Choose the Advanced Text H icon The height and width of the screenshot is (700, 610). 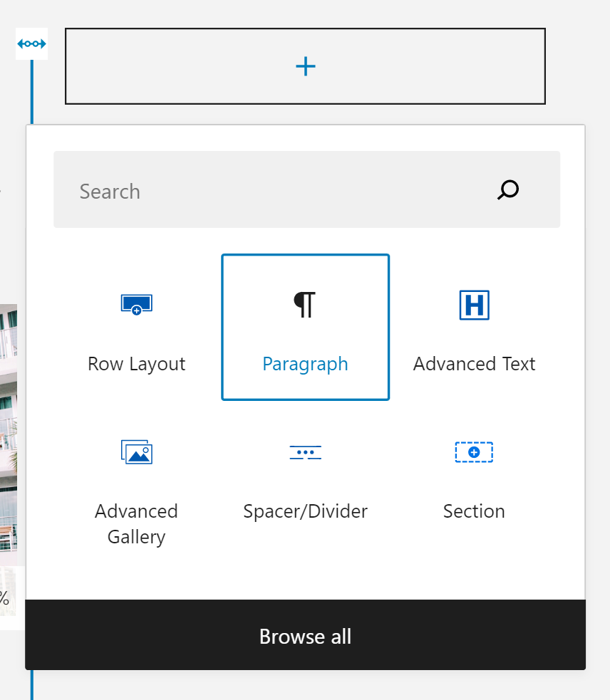[x=474, y=305]
